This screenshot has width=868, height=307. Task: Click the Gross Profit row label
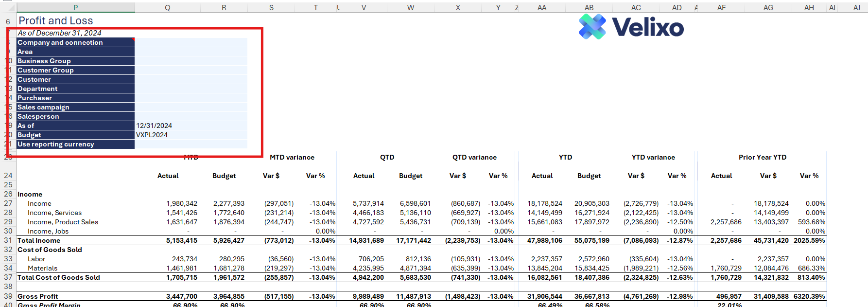coord(38,296)
